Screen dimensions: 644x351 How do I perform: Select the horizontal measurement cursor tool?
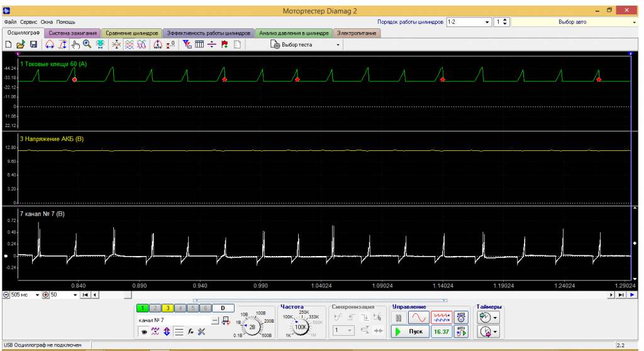point(50,45)
